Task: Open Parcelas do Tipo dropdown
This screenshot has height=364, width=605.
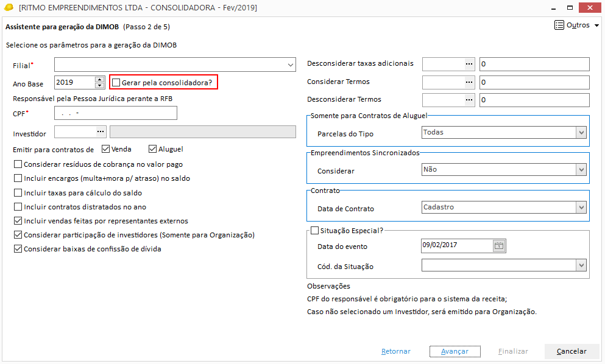Action: pos(581,133)
